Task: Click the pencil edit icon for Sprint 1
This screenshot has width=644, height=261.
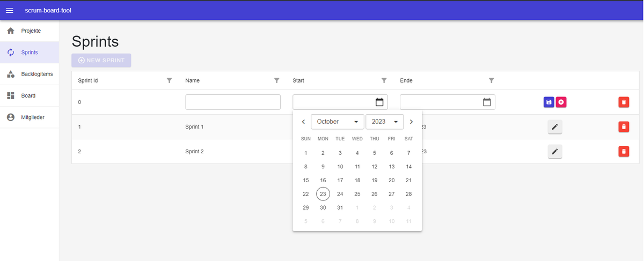Action: tap(555, 127)
